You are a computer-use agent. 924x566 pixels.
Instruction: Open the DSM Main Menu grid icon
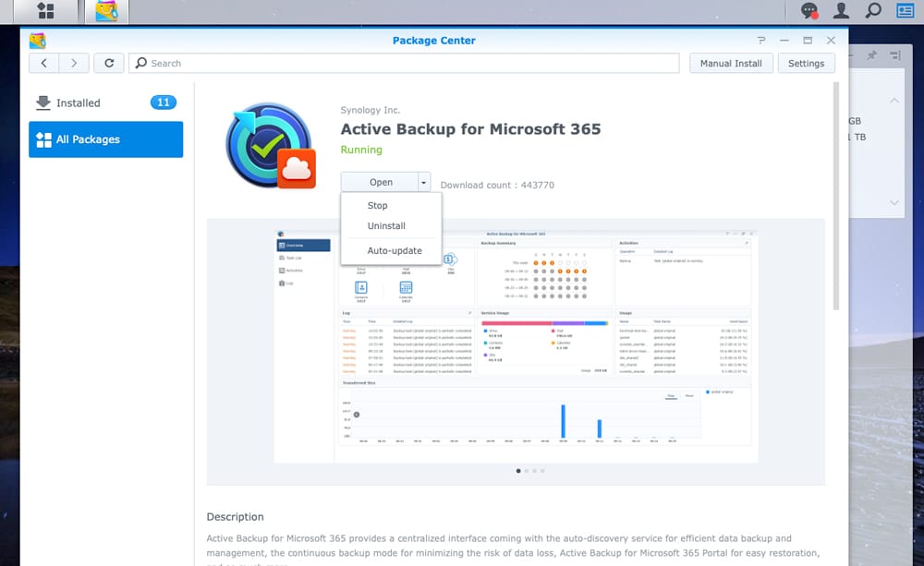click(x=45, y=10)
